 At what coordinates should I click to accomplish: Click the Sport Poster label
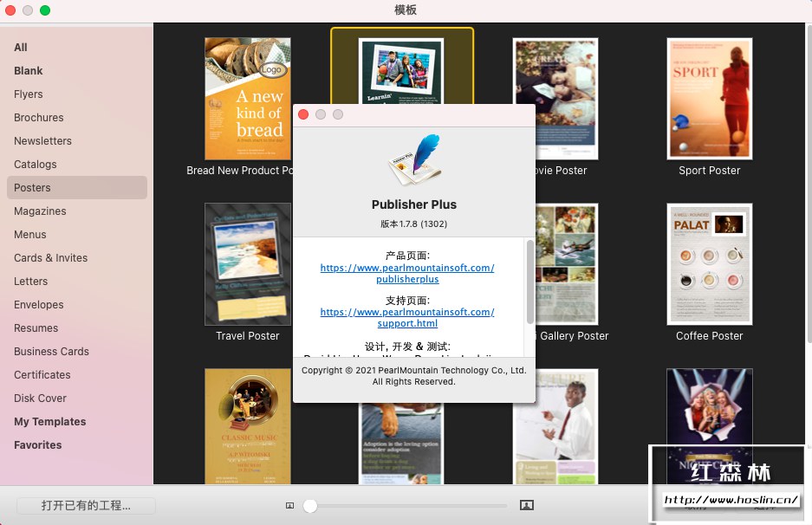coord(710,171)
